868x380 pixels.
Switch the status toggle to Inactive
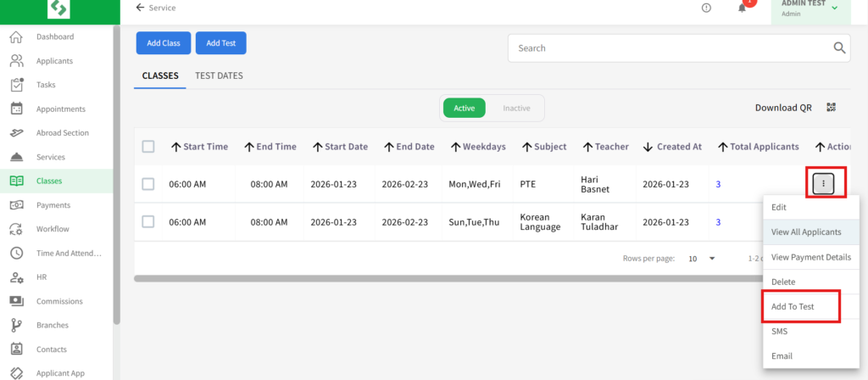(516, 109)
